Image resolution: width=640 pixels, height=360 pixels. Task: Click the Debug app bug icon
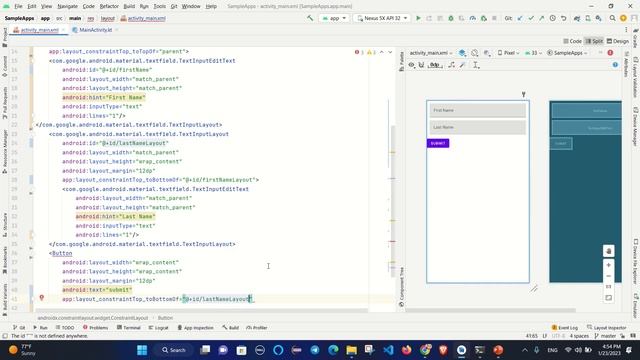click(451, 18)
